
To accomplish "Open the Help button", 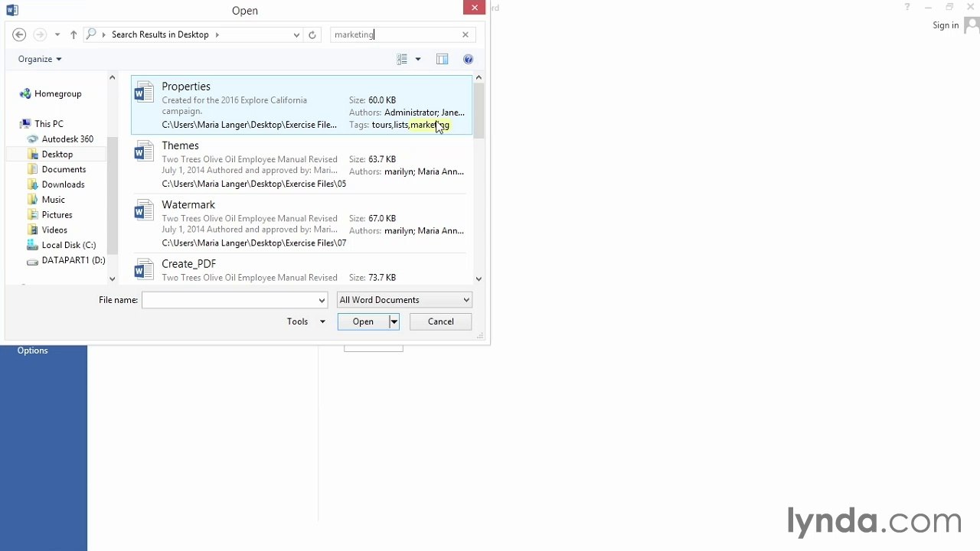I will (x=469, y=59).
